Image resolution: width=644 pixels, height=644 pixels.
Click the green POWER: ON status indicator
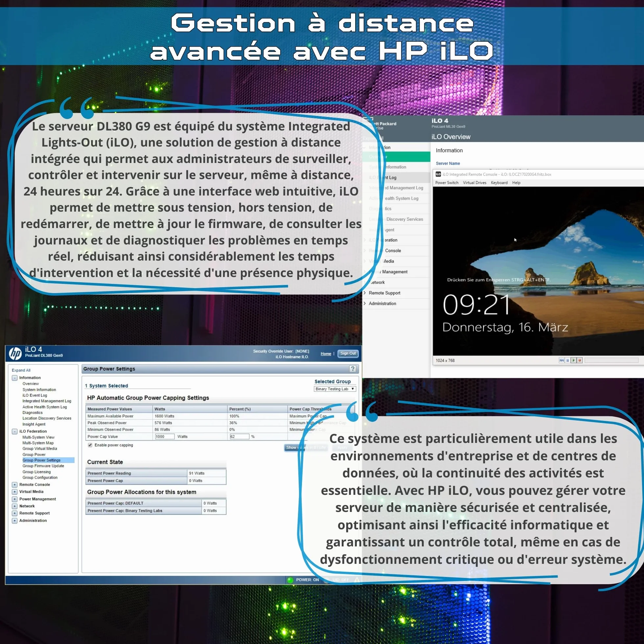tap(290, 580)
